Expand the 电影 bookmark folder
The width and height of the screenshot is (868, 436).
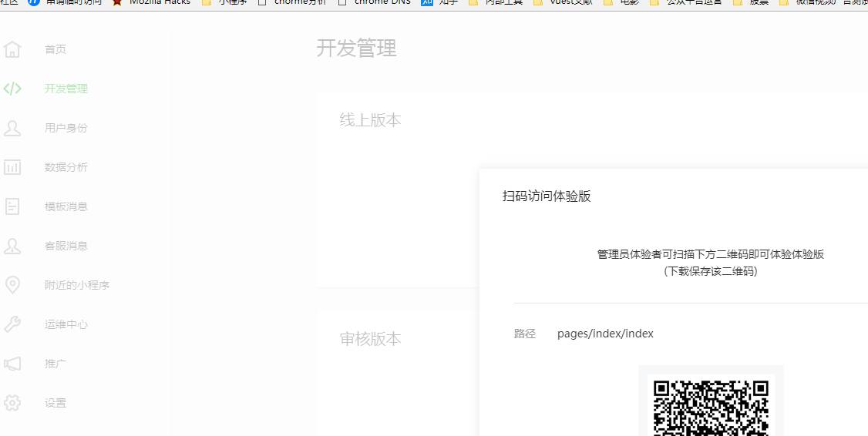[x=629, y=2]
